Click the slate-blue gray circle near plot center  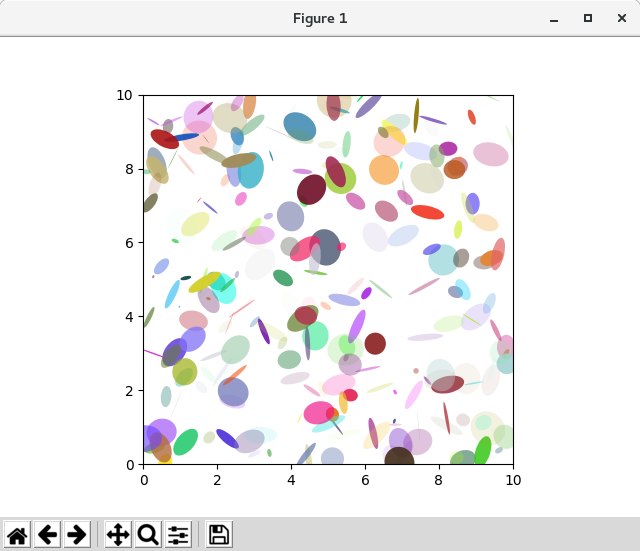[325, 247]
